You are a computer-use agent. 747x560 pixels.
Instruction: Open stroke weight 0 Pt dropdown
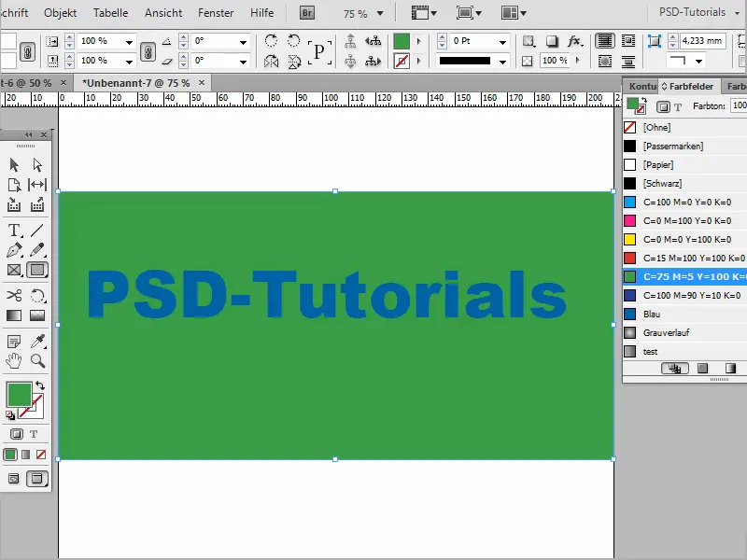pyautogui.click(x=502, y=42)
